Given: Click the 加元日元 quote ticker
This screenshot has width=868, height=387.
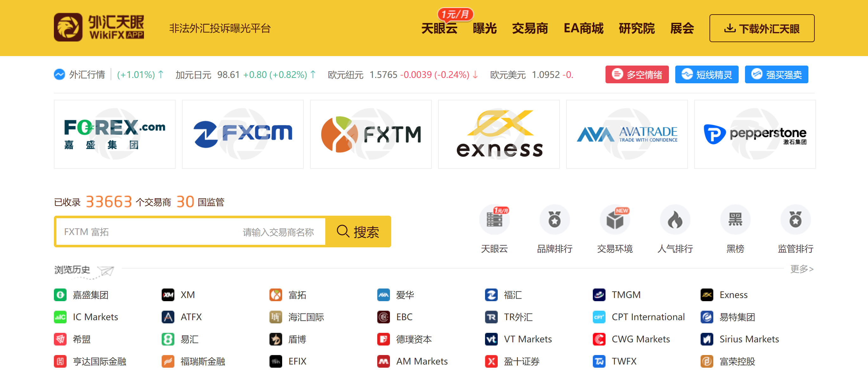Looking at the screenshot, I should point(246,74).
